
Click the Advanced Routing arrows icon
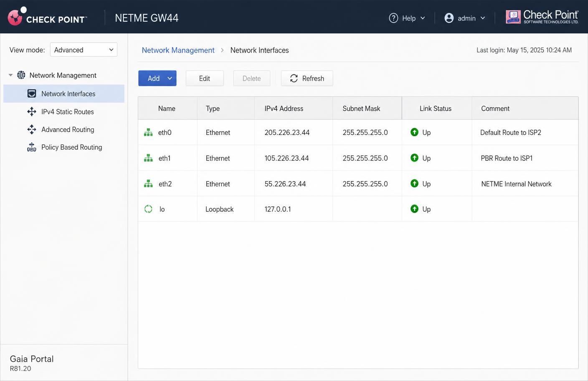point(32,130)
